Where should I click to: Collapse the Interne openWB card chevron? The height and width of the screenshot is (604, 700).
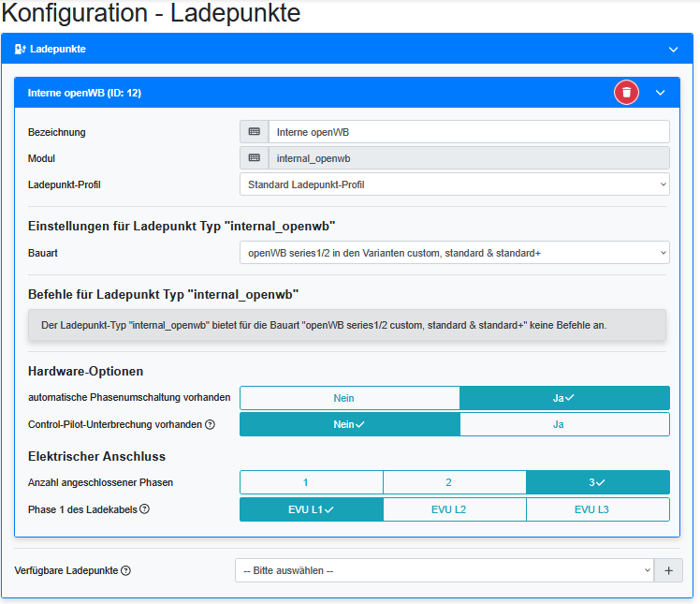point(661,93)
